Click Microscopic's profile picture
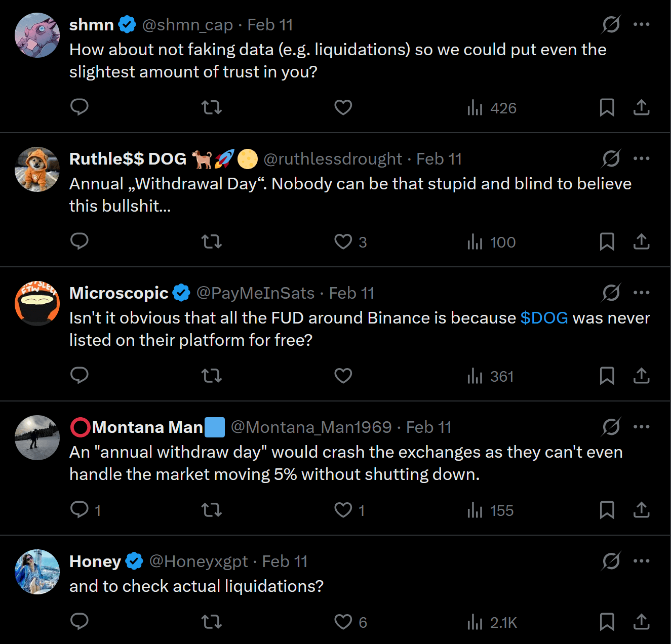Image resolution: width=671 pixels, height=644 pixels. (x=37, y=304)
